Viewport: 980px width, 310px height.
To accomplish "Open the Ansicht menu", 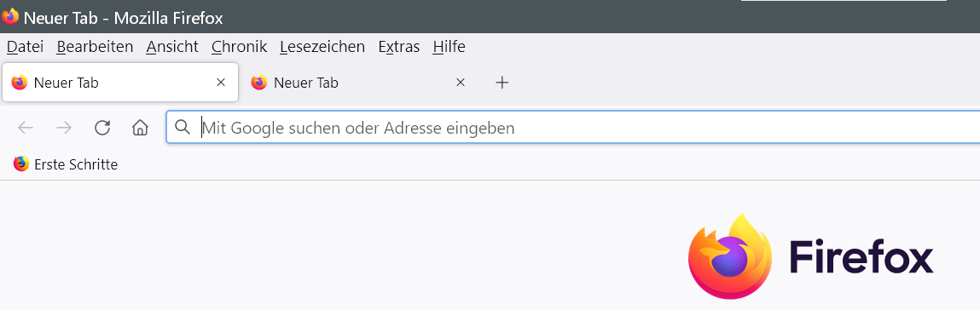I will point(172,47).
